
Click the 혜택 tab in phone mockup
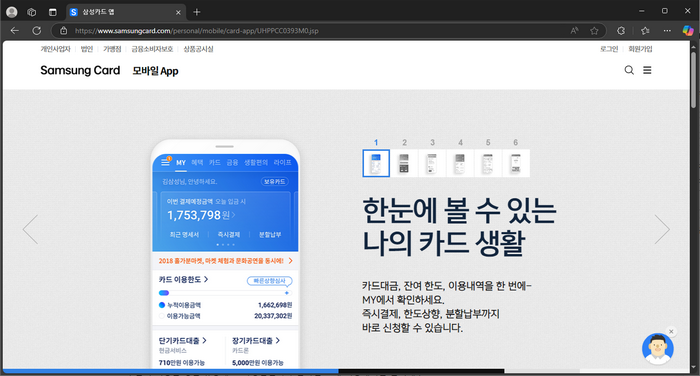pyautogui.click(x=197, y=163)
